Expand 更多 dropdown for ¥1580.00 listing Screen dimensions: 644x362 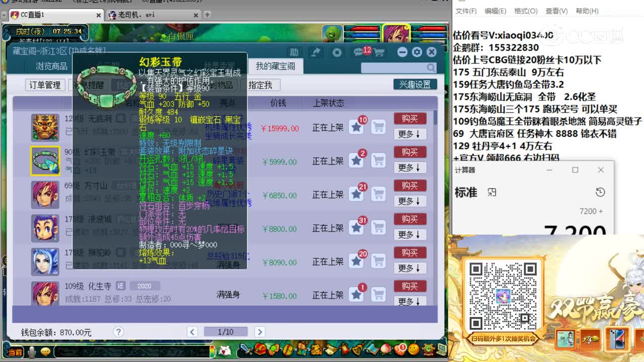coord(410,301)
